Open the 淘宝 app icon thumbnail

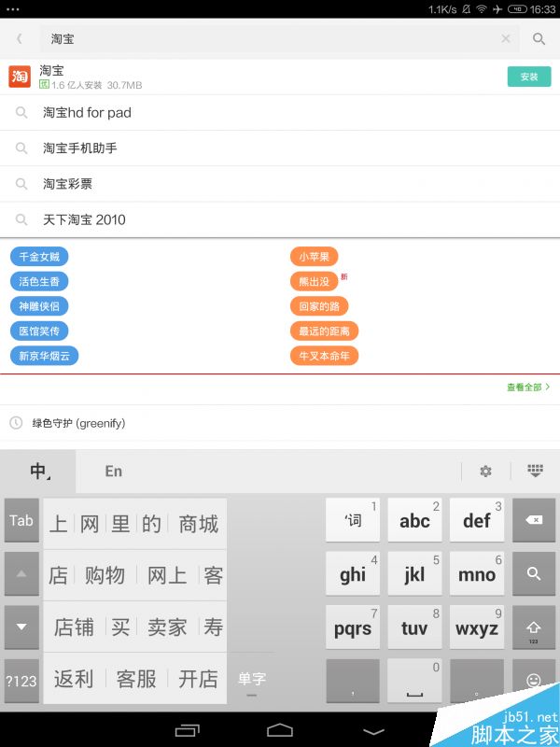click(x=20, y=77)
